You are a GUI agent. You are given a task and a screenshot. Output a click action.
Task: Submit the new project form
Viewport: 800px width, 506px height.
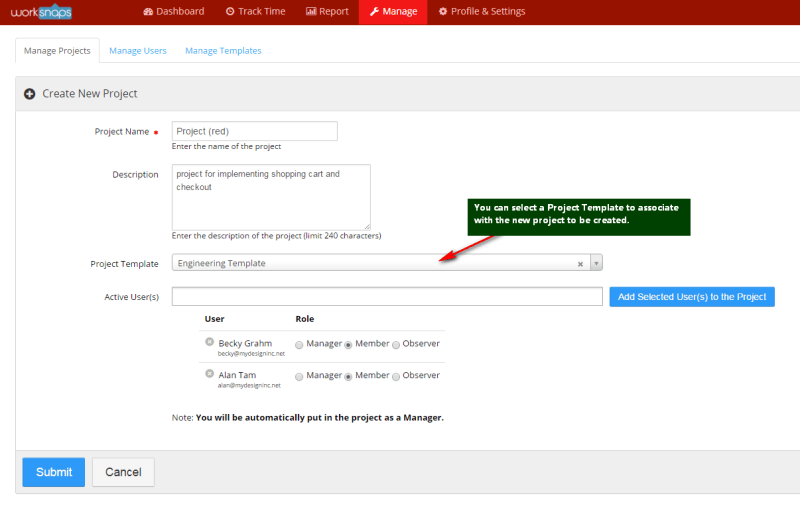click(x=54, y=472)
